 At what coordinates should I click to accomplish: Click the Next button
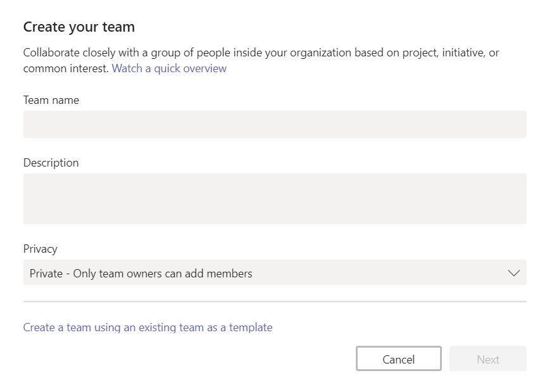[x=487, y=358]
